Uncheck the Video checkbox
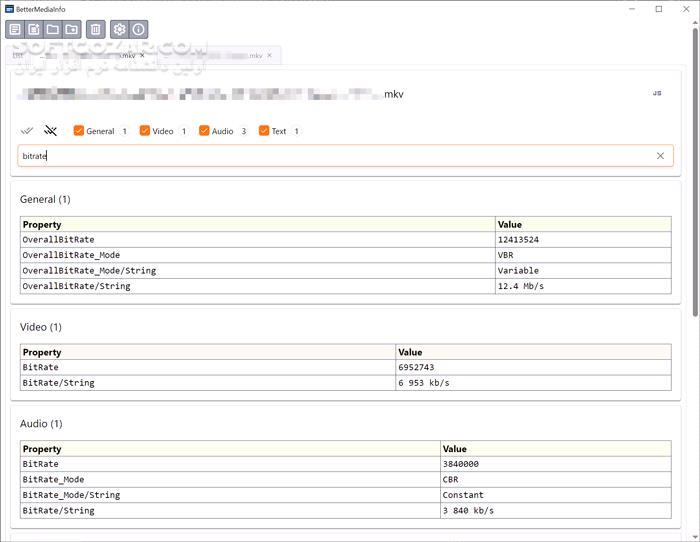Screen dimensions: 700x542 pos(145,131)
